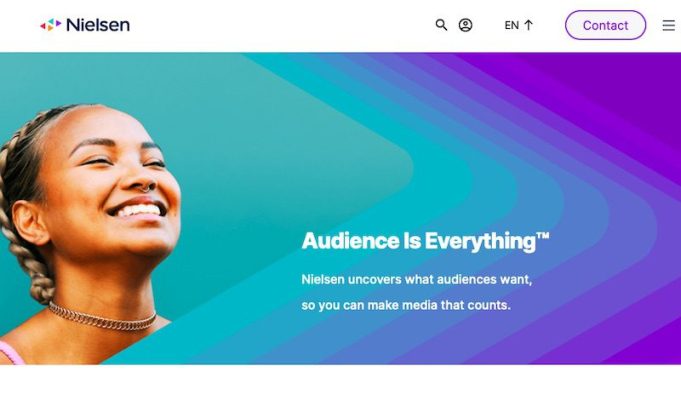
Task: Click the white space below the hero banner
Action: (340, 382)
